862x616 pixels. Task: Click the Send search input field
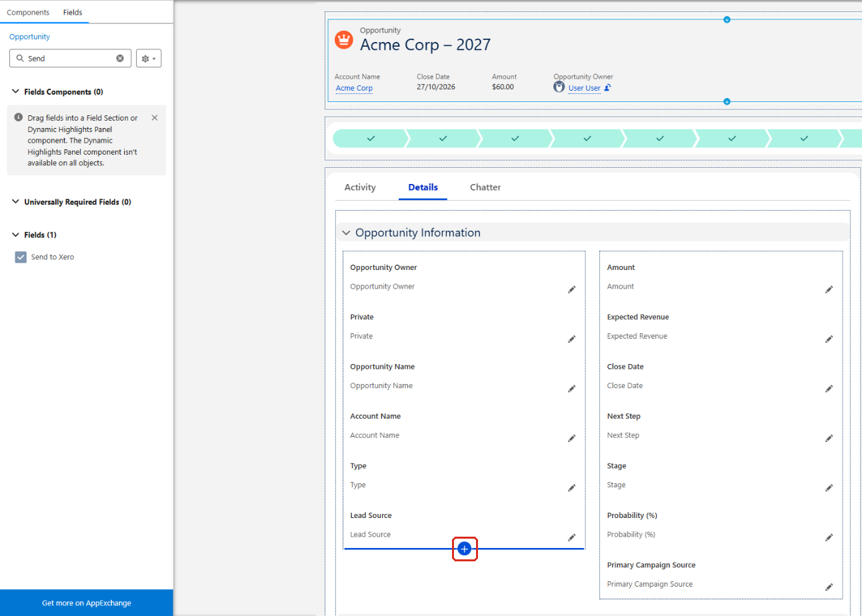click(x=70, y=59)
